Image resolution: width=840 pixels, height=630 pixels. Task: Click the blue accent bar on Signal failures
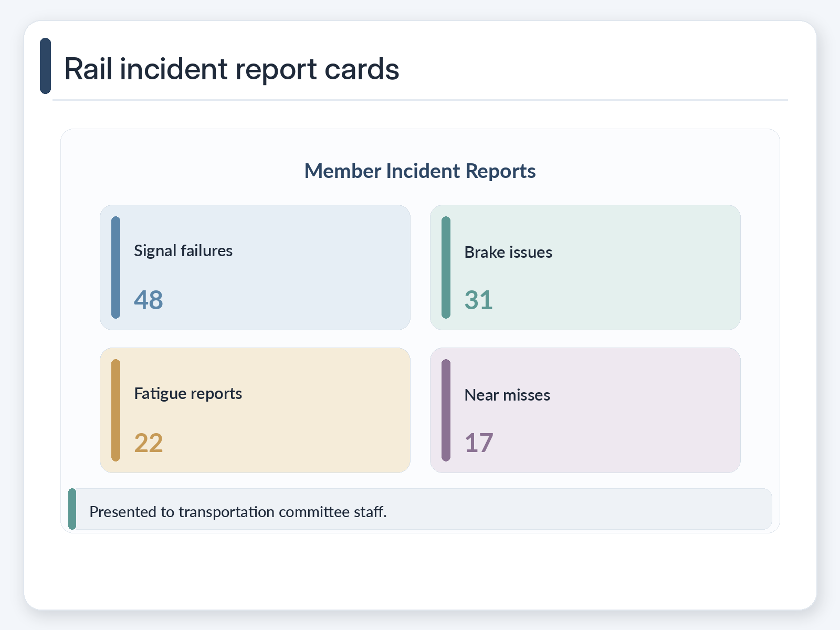pyautogui.click(x=116, y=268)
